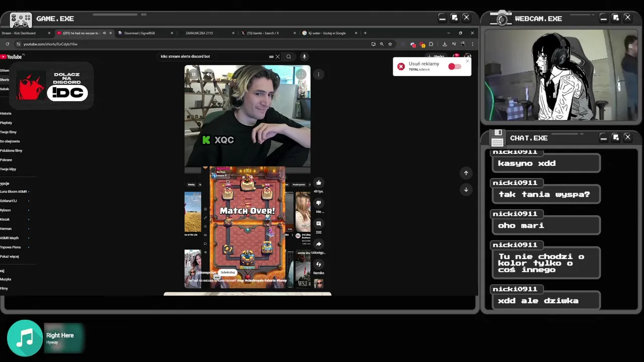Screen dimensions: 644x362
Task: Open the Remiks option
Action: [318, 264]
